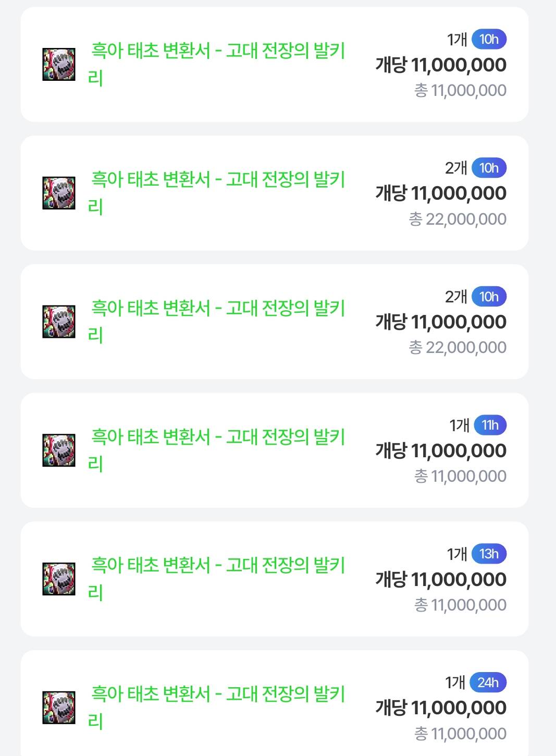Click the item icon in the 1개 10h listing
This screenshot has width=556, height=756.
(59, 65)
